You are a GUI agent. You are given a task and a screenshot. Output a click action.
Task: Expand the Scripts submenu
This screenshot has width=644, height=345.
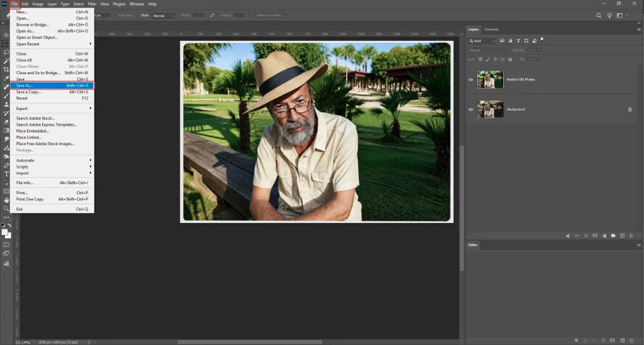[52, 167]
